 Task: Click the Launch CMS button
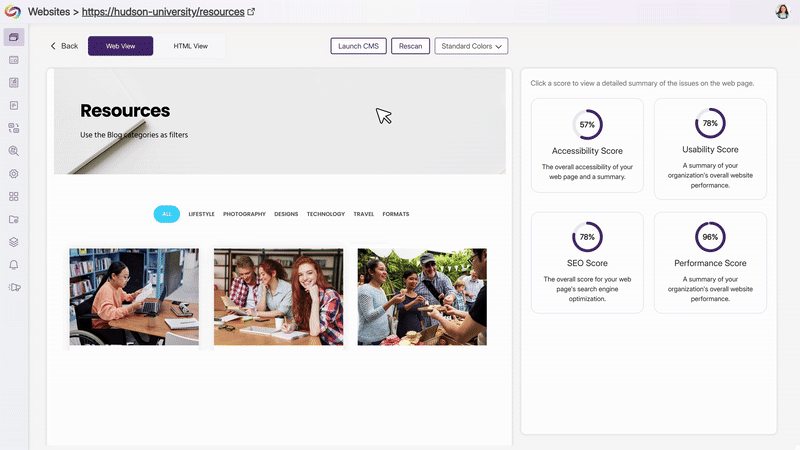click(x=358, y=46)
